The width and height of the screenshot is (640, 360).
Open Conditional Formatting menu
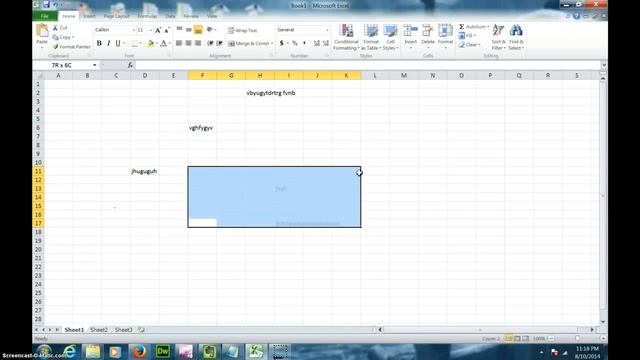(346, 37)
